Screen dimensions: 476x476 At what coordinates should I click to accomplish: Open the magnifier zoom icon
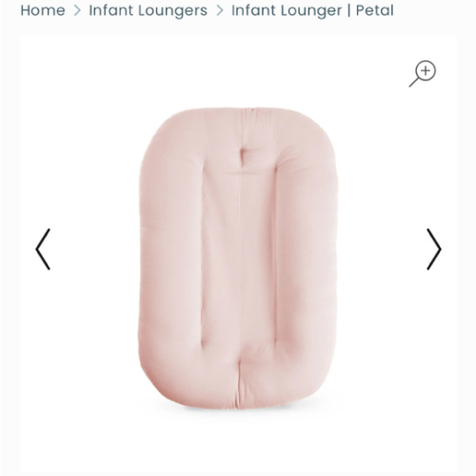pyautogui.click(x=423, y=73)
